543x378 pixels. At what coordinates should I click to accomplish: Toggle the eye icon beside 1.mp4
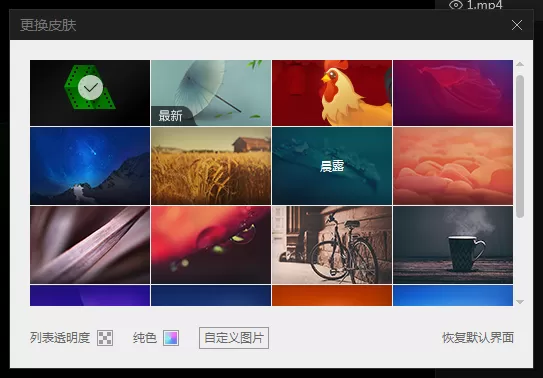(456, 4)
